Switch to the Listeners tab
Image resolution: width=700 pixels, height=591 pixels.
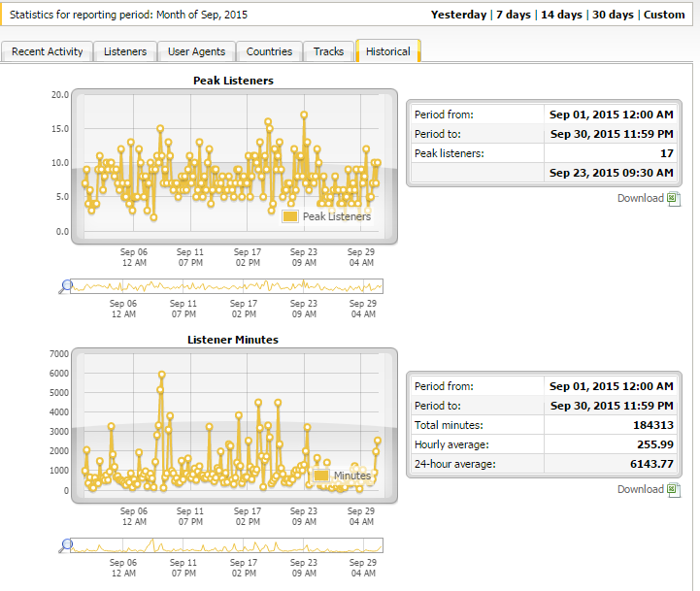click(x=125, y=51)
